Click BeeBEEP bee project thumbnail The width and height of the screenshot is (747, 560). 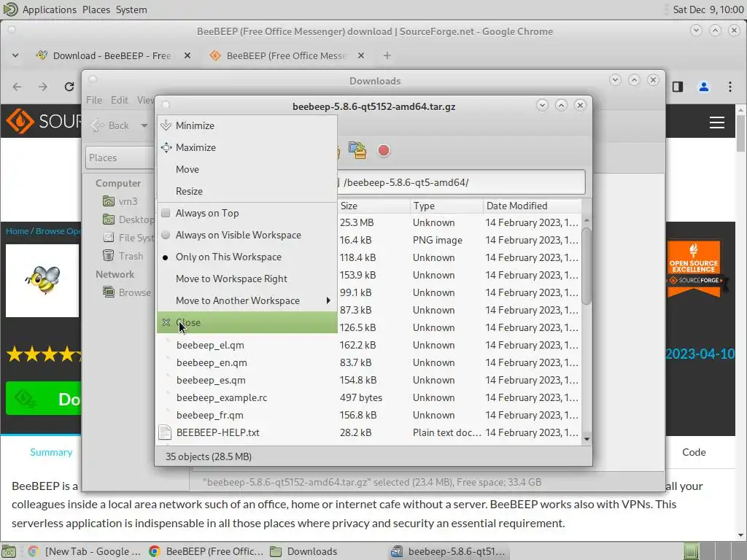(42, 281)
